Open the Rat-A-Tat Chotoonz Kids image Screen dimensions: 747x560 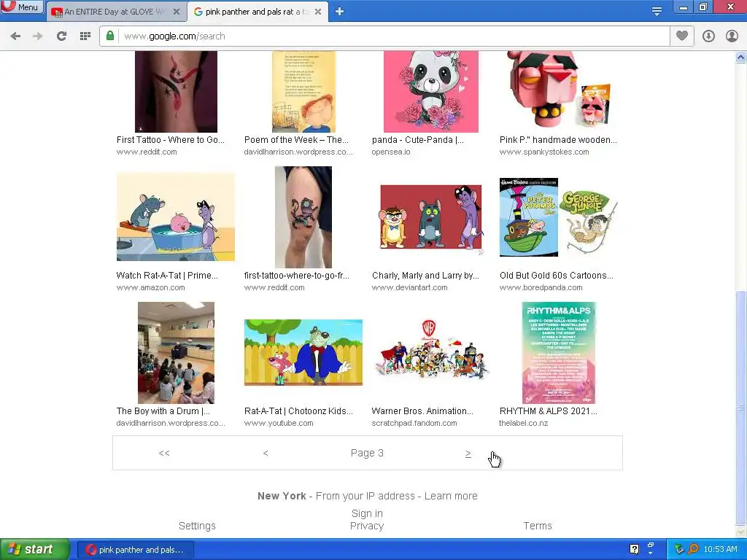pos(303,352)
